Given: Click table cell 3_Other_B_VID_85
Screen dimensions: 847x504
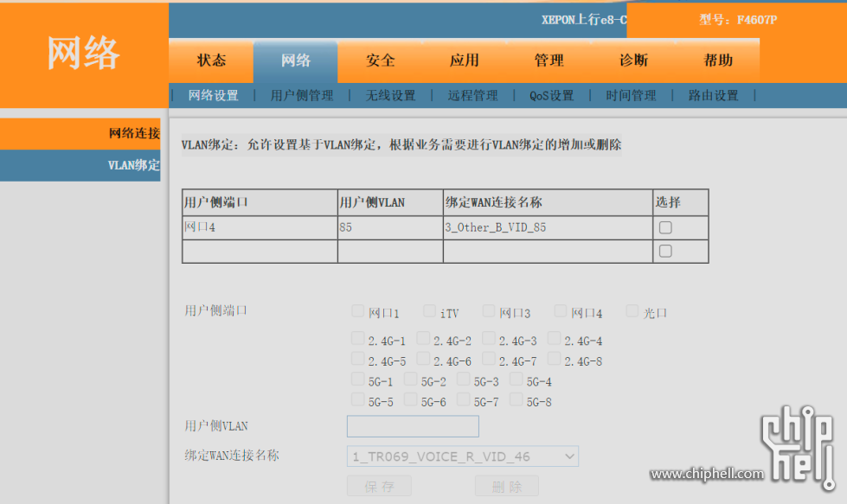Looking at the screenshot, I should pyautogui.click(x=548, y=227).
